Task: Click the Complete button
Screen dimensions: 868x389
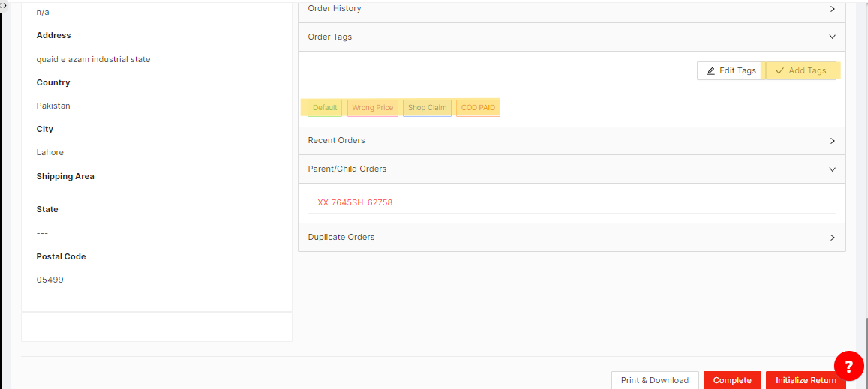Action: 732,380
